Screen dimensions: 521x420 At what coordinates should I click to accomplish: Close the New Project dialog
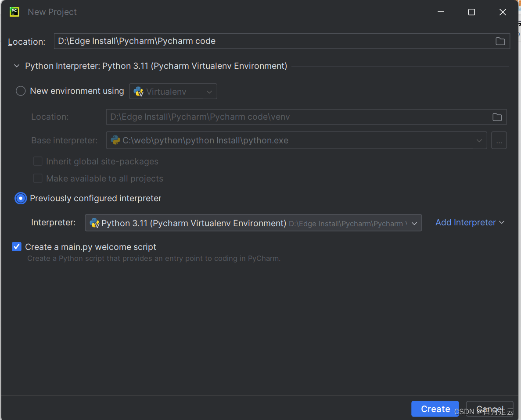503,12
